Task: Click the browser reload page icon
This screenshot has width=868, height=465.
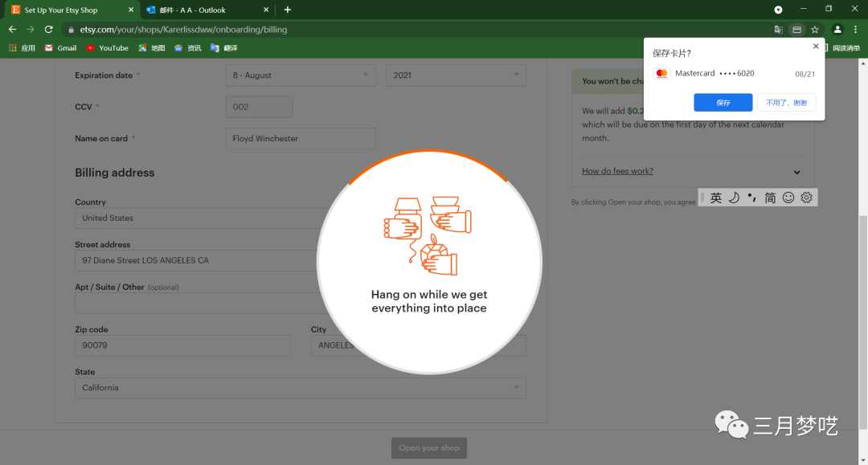Action: click(x=48, y=30)
